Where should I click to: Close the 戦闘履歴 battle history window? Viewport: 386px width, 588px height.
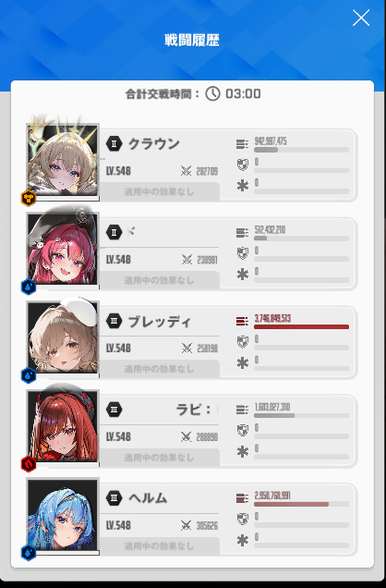click(361, 18)
